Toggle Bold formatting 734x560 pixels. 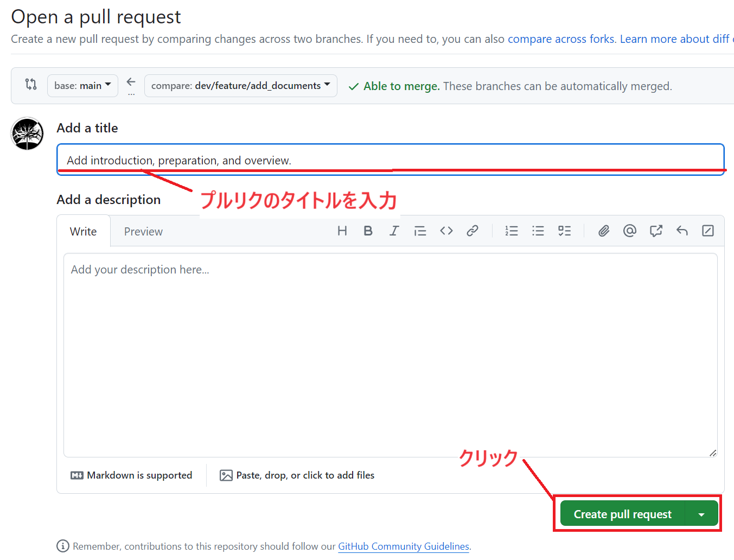pyautogui.click(x=368, y=231)
